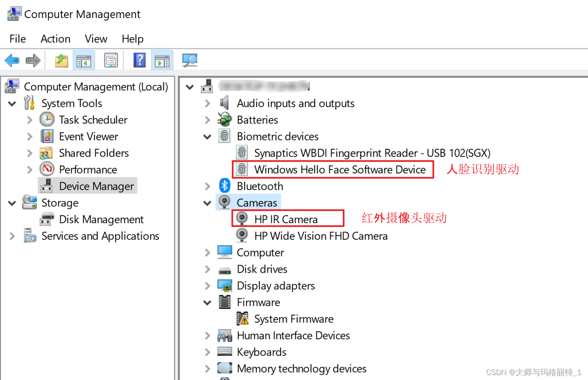588x380 pixels.
Task: Click the Shared Folders icon
Action: pyautogui.click(x=46, y=153)
